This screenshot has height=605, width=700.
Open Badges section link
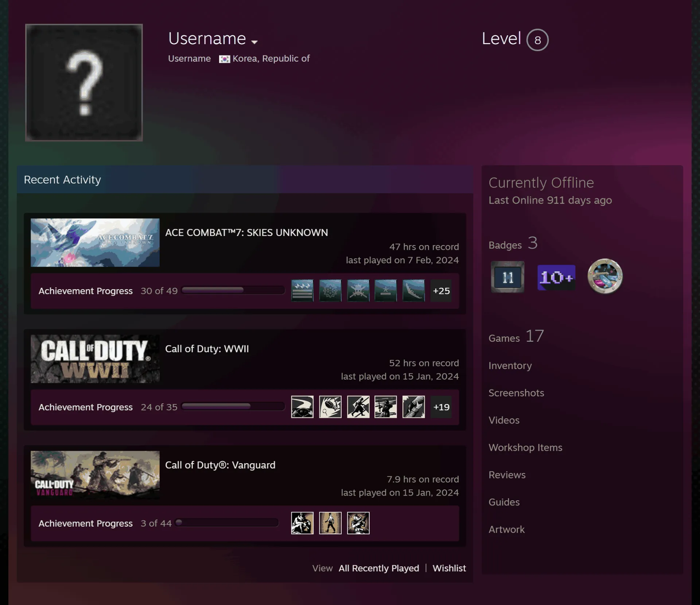click(513, 243)
